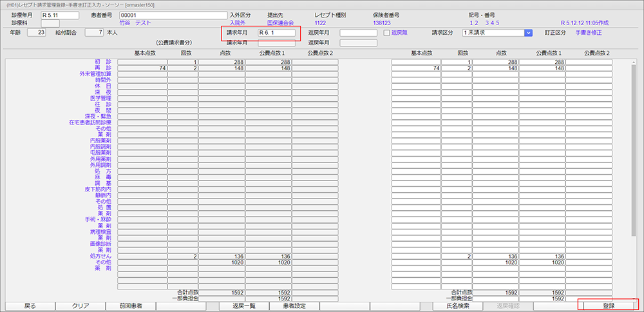This screenshot has width=644, height=312.
Task: Click the 診療科 input field
Action: point(50,23)
